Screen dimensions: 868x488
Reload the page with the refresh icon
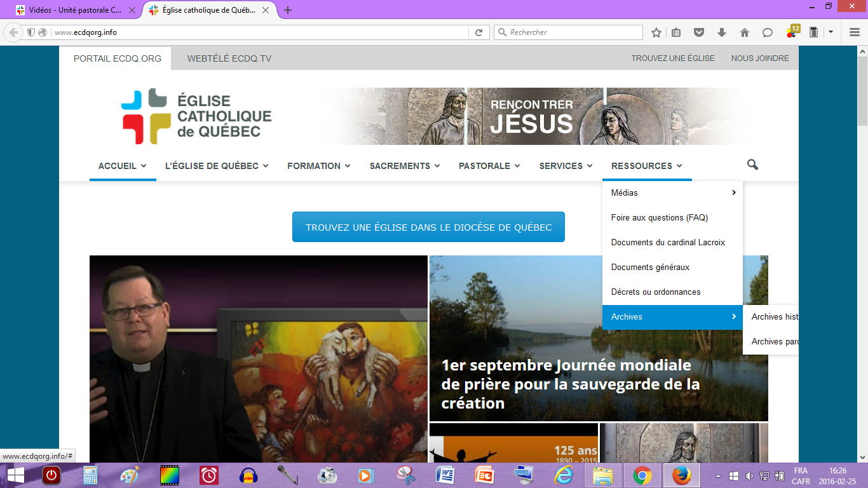(479, 32)
